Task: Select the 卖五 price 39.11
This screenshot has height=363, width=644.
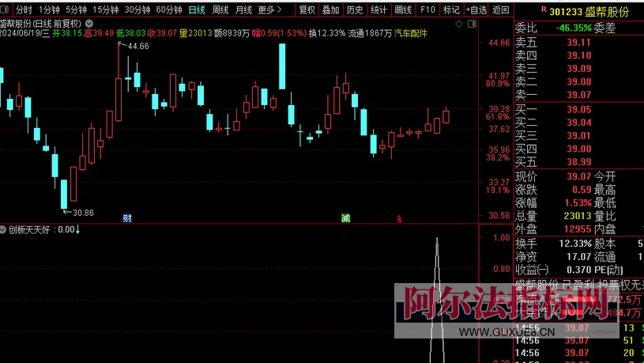Action: pos(578,43)
